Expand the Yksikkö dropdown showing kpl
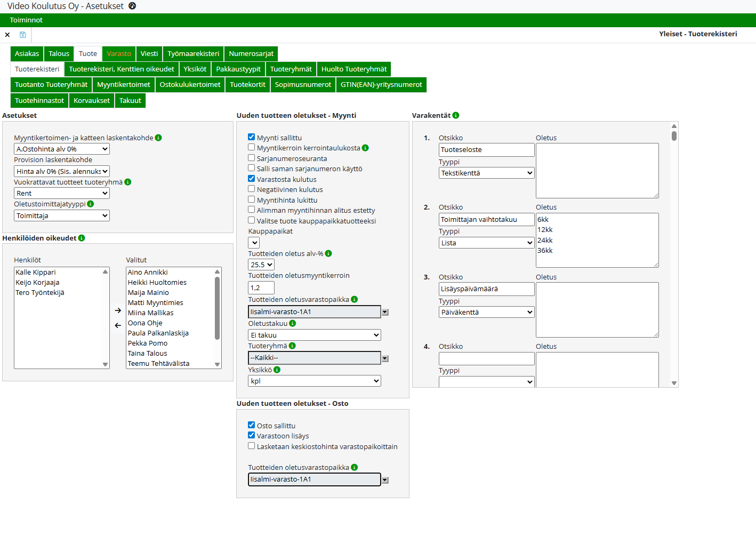This screenshot has height=536, width=756. coord(315,381)
